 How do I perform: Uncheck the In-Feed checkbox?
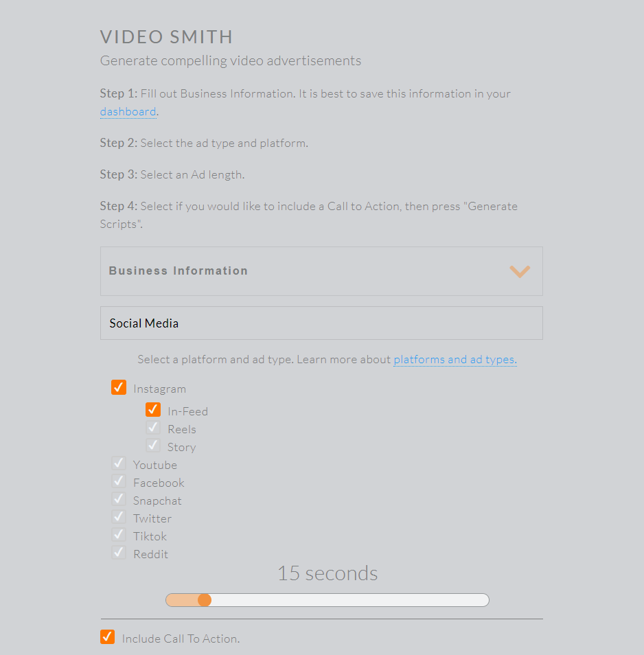153,409
